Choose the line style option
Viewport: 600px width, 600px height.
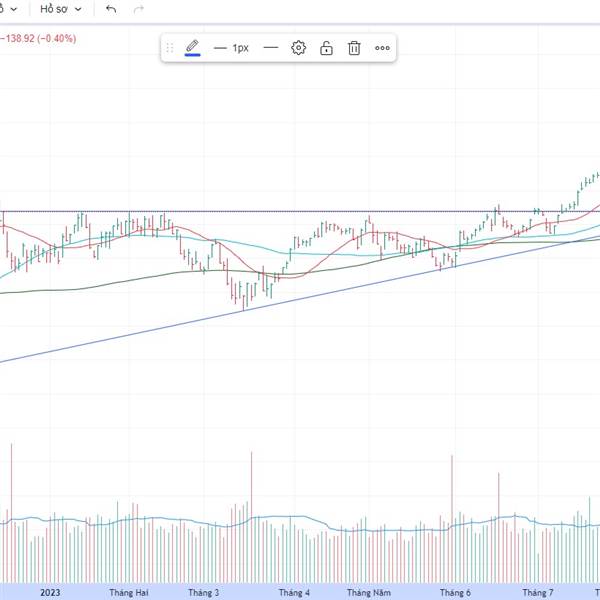(270, 47)
